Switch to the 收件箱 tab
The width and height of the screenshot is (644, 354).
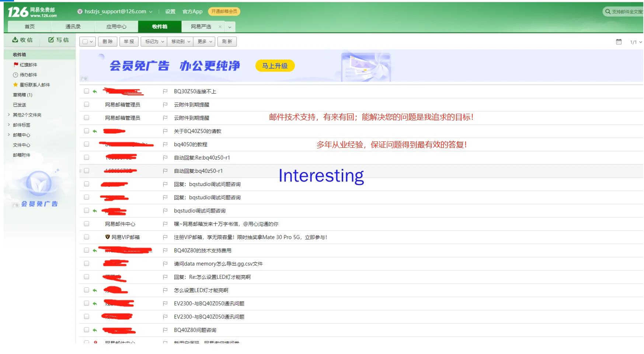160,27
